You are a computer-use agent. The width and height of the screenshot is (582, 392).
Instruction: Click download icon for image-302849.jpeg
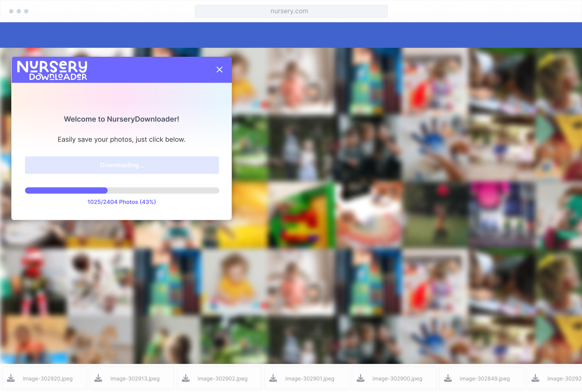[448, 378]
